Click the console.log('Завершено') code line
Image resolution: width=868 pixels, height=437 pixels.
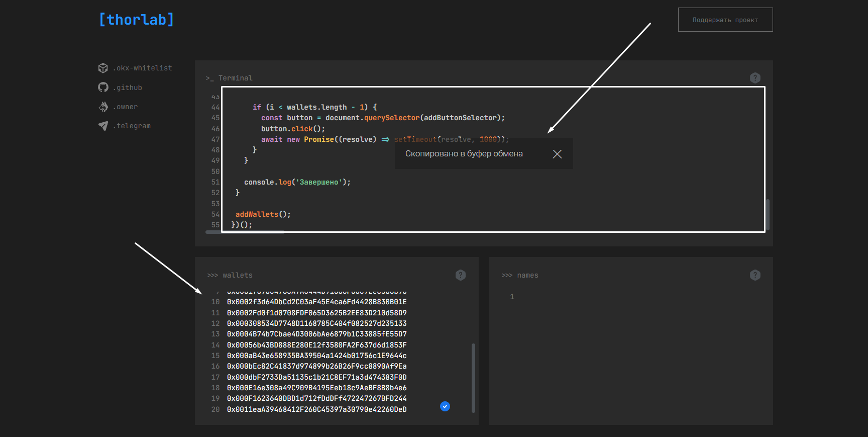click(297, 182)
